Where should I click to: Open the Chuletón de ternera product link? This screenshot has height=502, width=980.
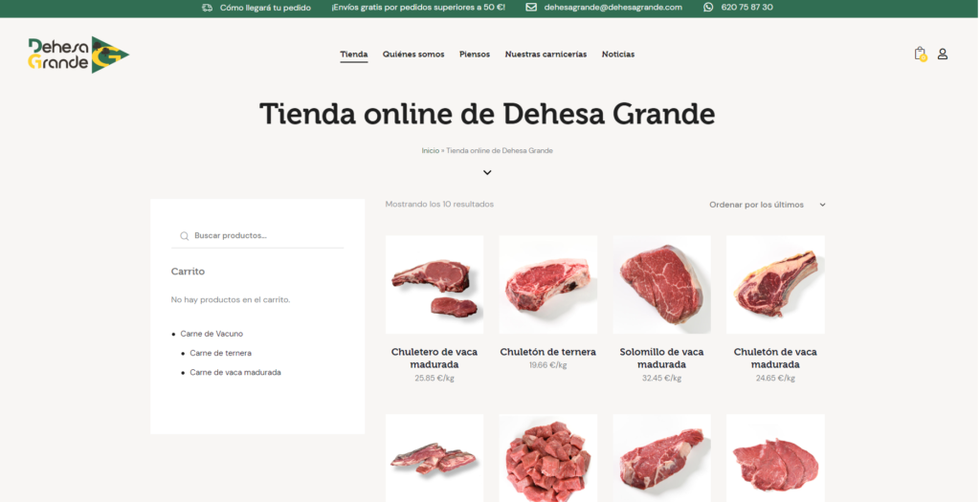pos(548,352)
